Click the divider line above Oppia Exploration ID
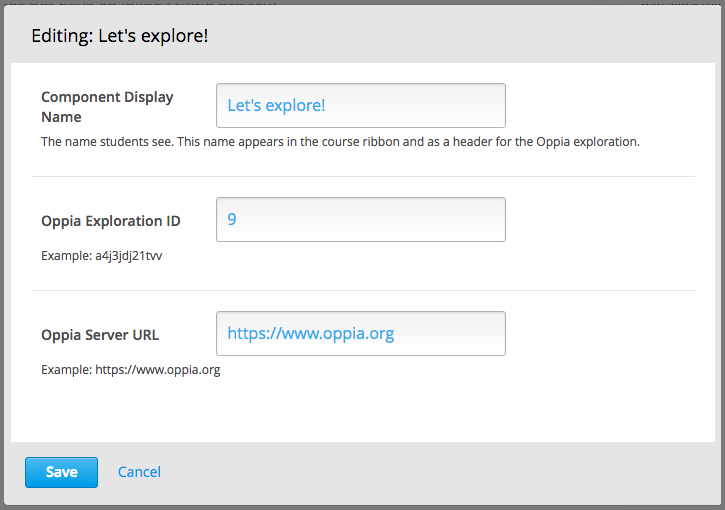Viewport: 725px width, 510px height. point(362,177)
